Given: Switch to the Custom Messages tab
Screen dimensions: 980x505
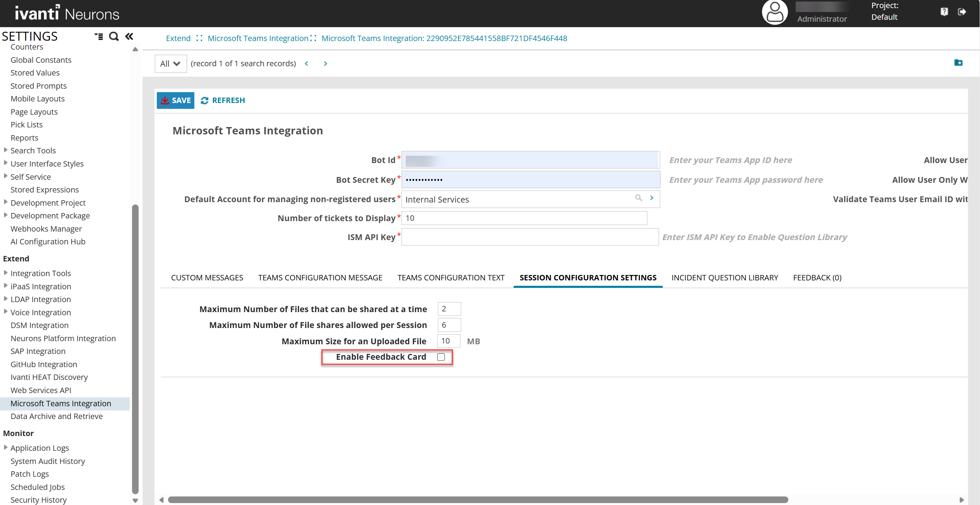Looking at the screenshot, I should pos(207,278).
